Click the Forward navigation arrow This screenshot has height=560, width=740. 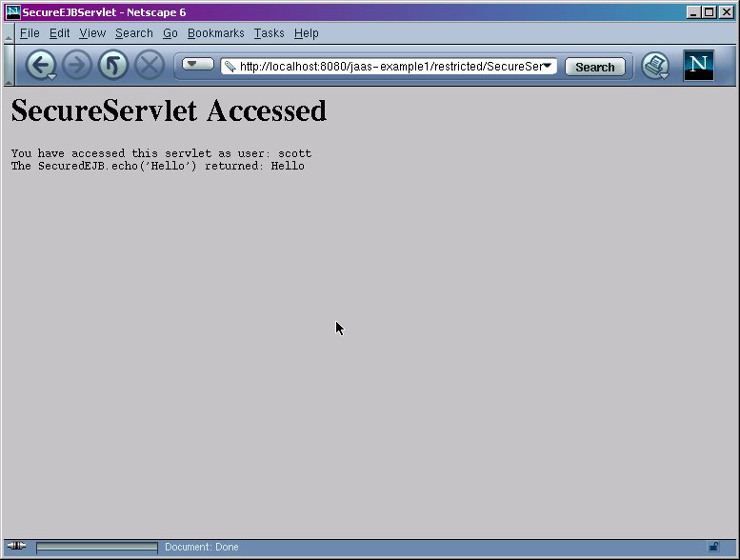[76, 65]
